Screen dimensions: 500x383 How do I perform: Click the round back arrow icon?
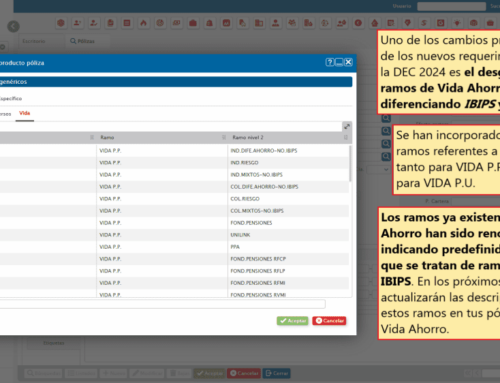coord(13,26)
